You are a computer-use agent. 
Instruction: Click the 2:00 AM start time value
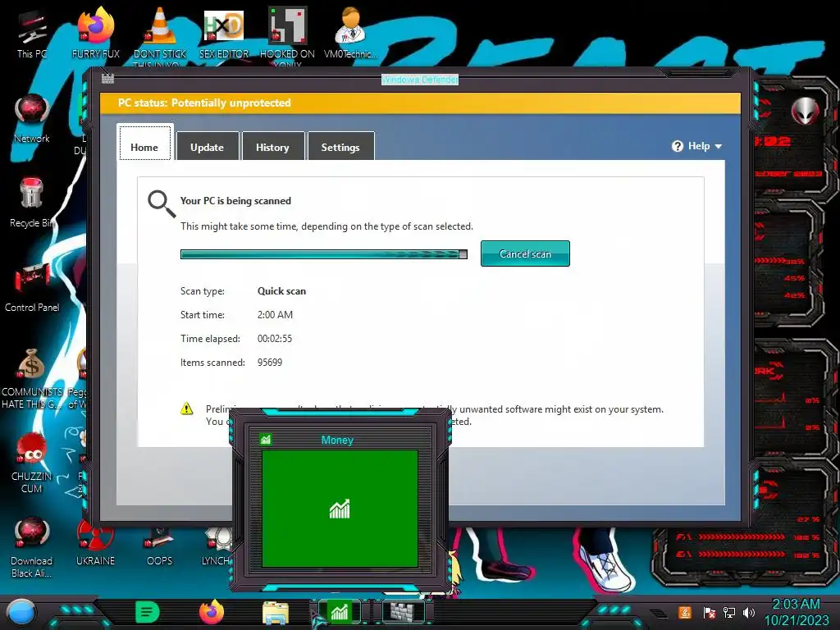pos(275,315)
